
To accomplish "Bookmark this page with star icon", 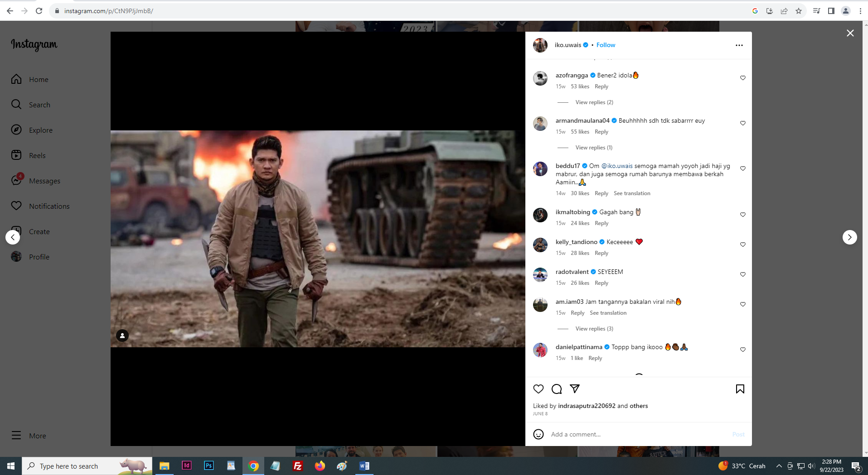I will point(799,11).
